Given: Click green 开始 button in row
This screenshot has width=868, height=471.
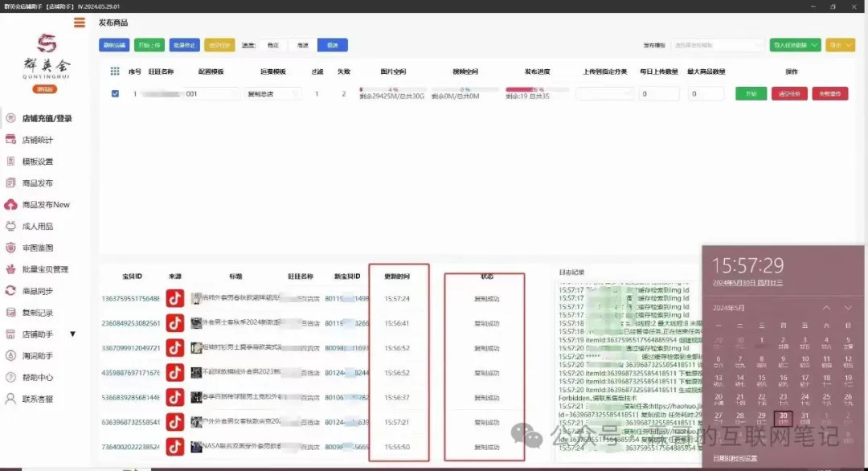Looking at the screenshot, I should pos(751,94).
